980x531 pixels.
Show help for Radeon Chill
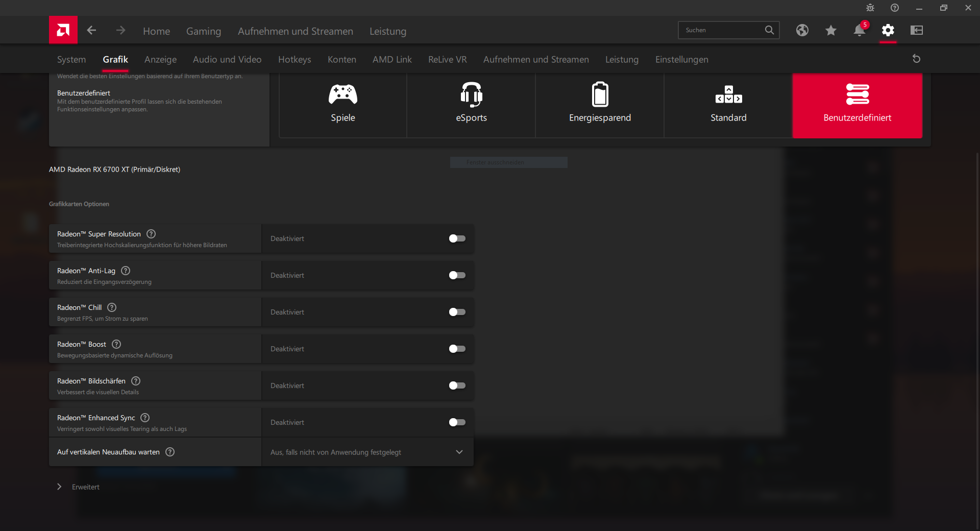pyautogui.click(x=112, y=307)
